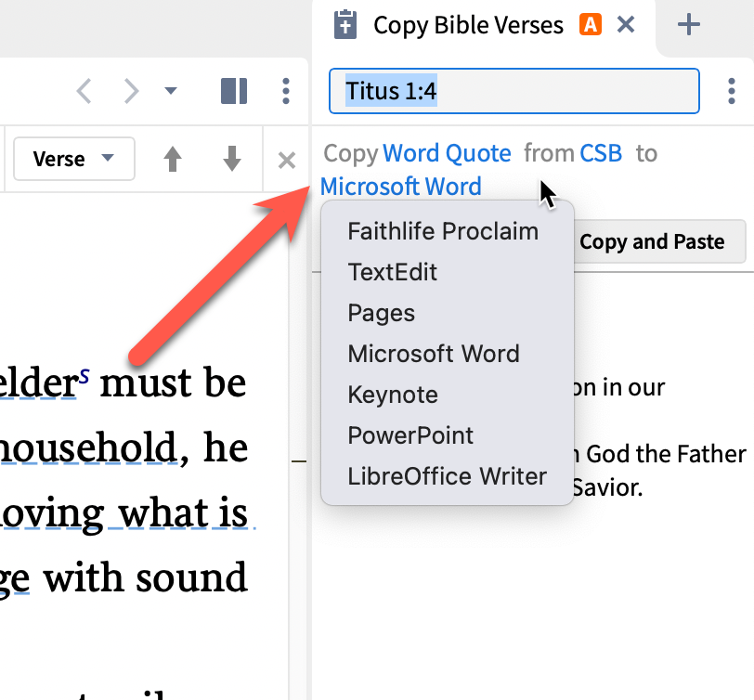Open left panel three-dot menu

tap(286, 91)
